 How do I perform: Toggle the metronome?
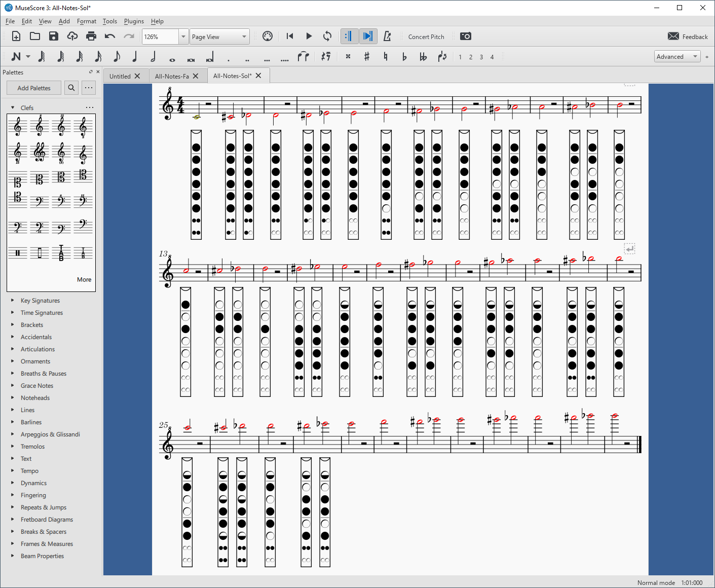click(x=387, y=36)
